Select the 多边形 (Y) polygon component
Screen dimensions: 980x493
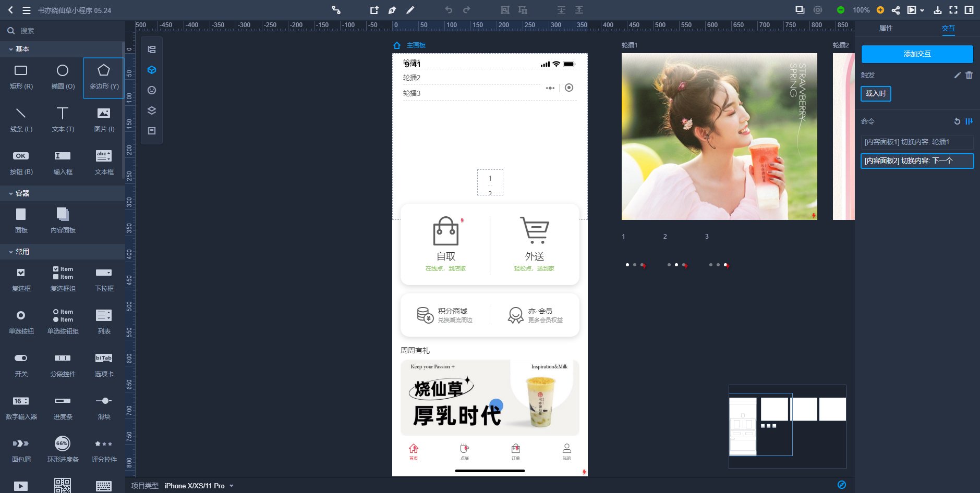[104, 78]
